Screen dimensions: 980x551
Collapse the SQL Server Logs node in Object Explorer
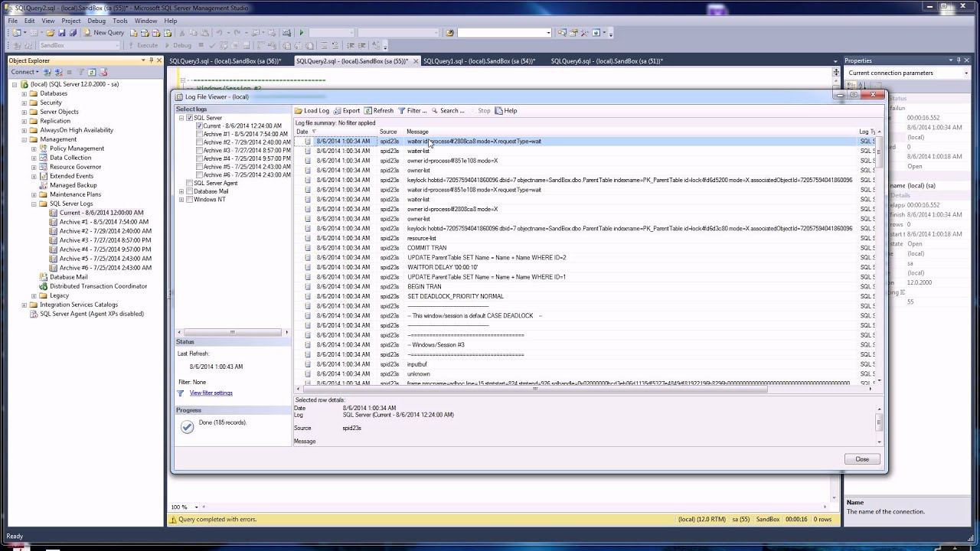[x=34, y=204]
